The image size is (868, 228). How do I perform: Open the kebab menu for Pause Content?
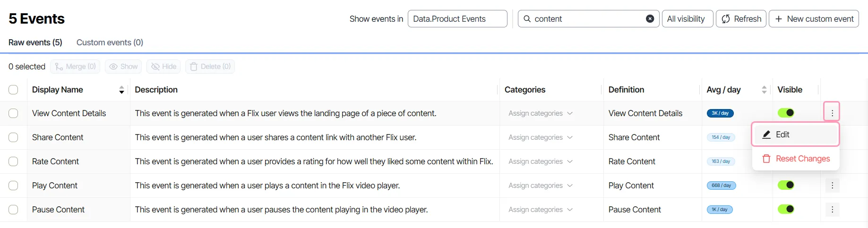tap(833, 210)
